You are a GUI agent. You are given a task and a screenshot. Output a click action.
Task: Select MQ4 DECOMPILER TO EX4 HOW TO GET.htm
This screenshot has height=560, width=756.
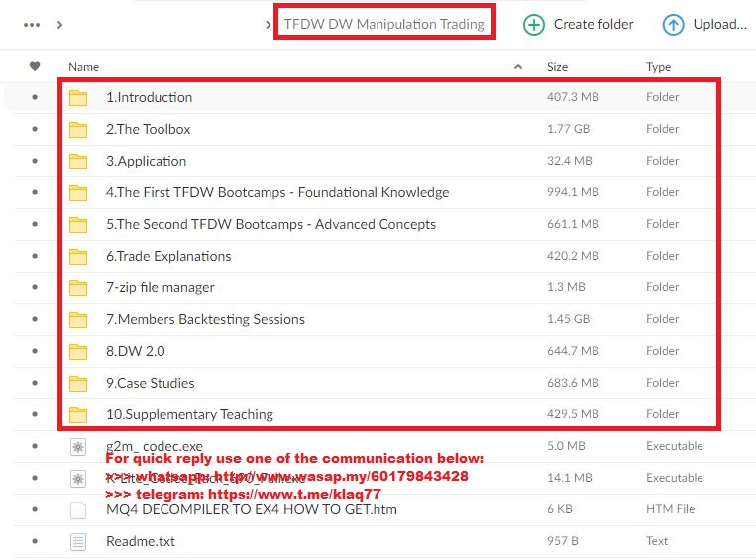pos(252,509)
